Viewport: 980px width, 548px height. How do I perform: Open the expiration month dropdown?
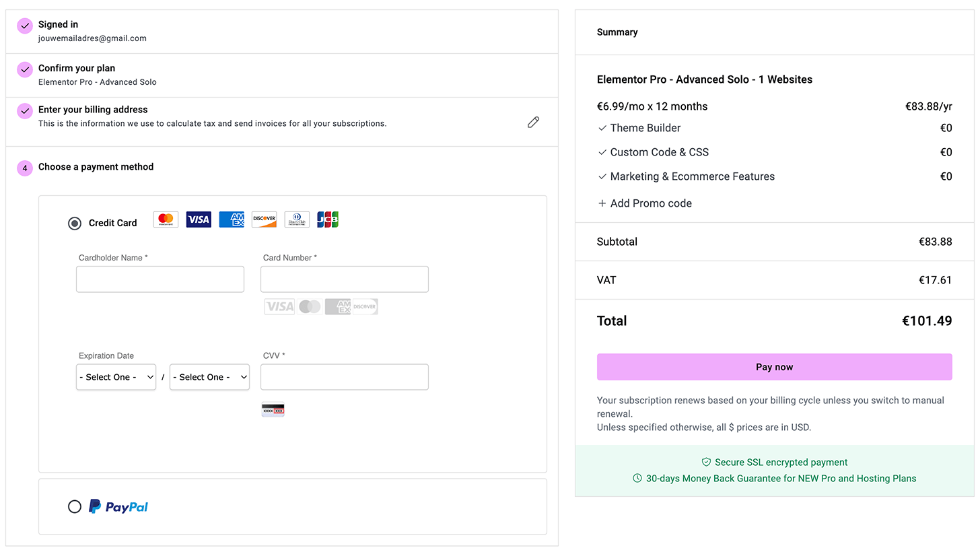(116, 377)
